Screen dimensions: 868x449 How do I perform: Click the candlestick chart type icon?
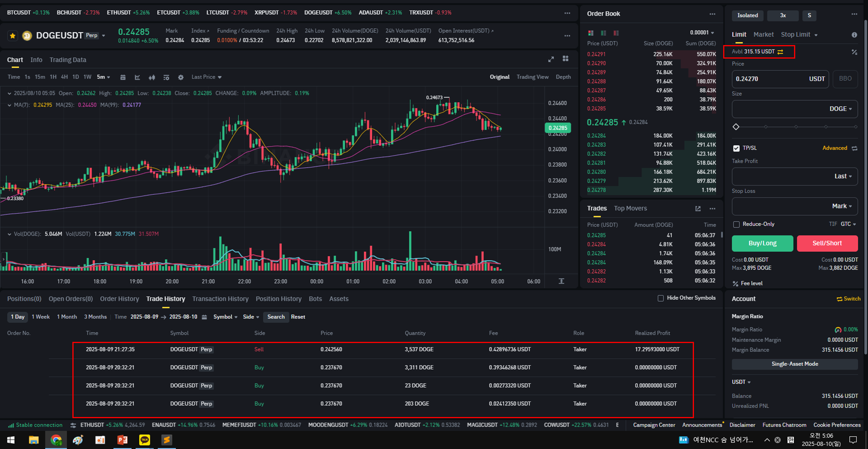(152, 77)
